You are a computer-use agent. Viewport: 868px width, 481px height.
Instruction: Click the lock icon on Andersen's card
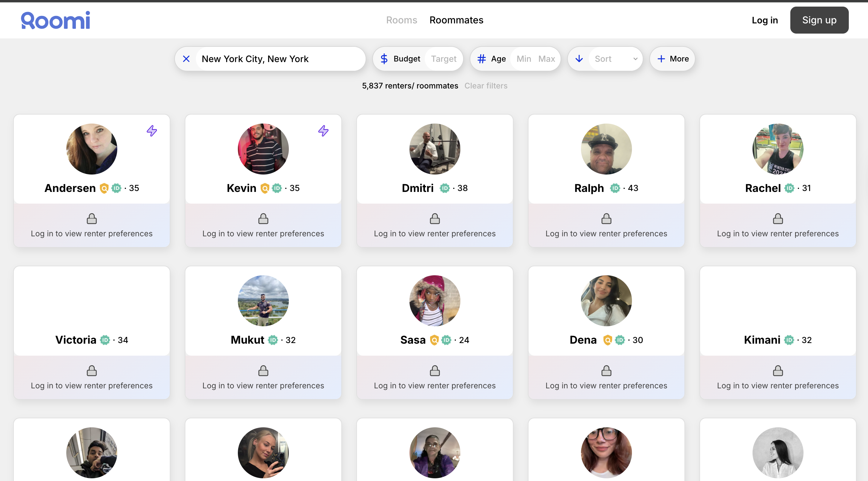(92, 219)
